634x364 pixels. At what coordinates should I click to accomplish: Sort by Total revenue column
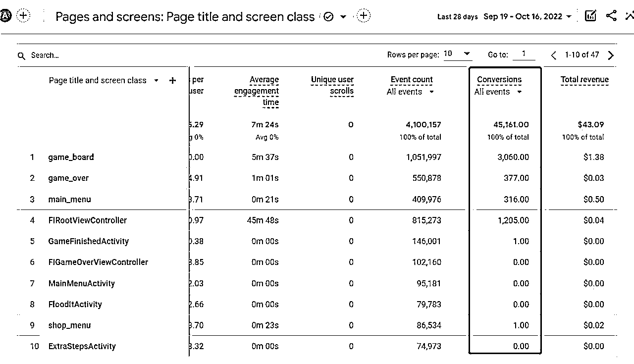tap(584, 80)
